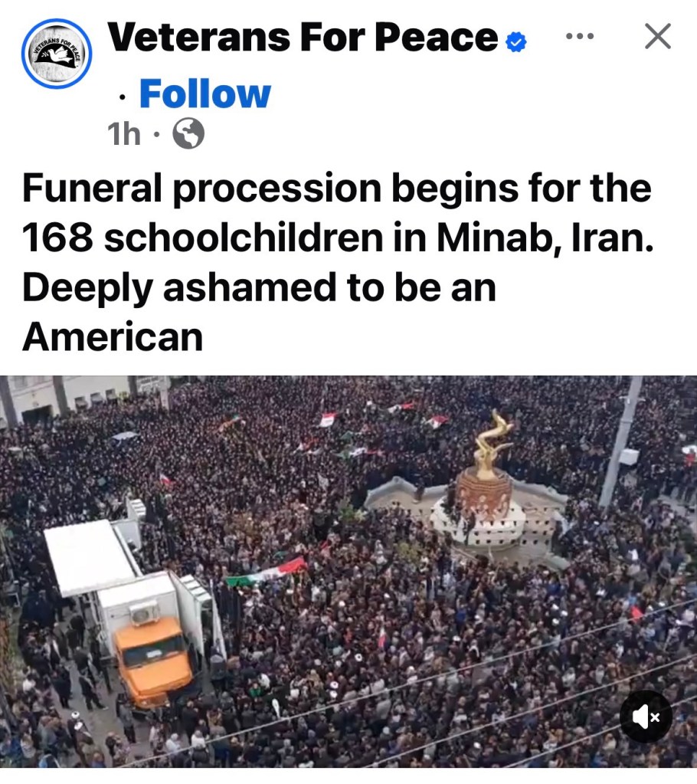Click the public globe audience icon
Screen dimensions: 697x784
pos(188,133)
